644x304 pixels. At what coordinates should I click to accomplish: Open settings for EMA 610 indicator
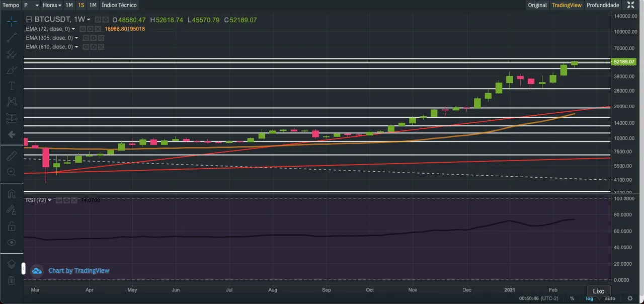(93, 47)
